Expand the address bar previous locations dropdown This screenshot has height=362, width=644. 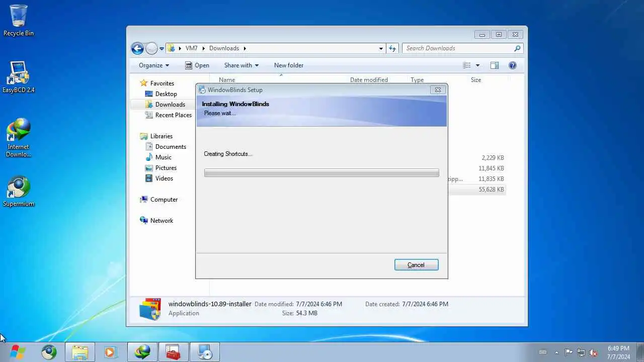click(x=381, y=48)
